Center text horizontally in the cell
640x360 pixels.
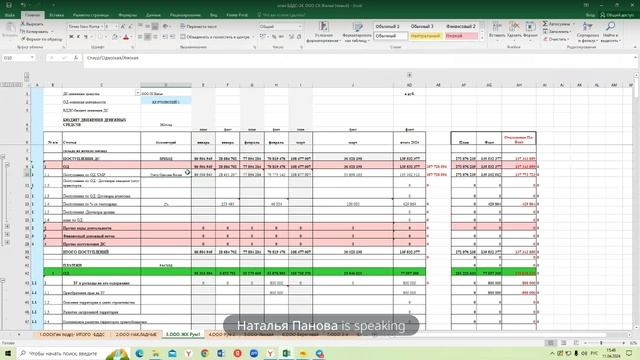147,37
